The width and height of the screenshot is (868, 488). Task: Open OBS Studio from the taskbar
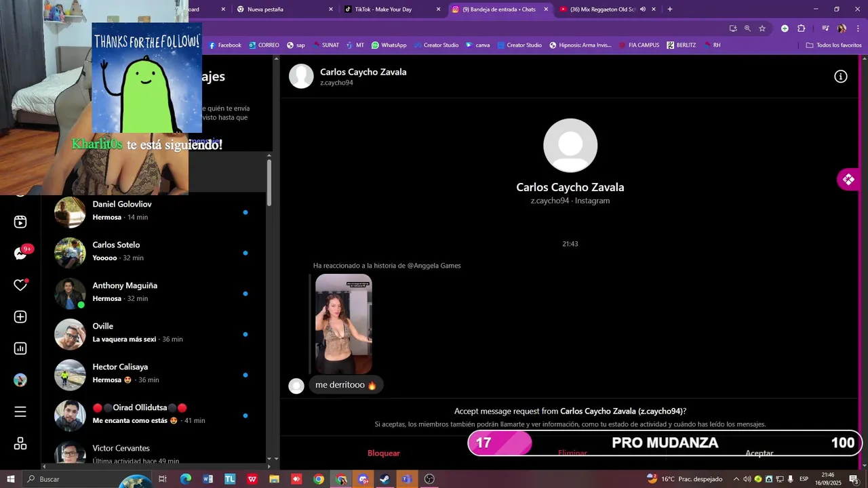pos(429,479)
